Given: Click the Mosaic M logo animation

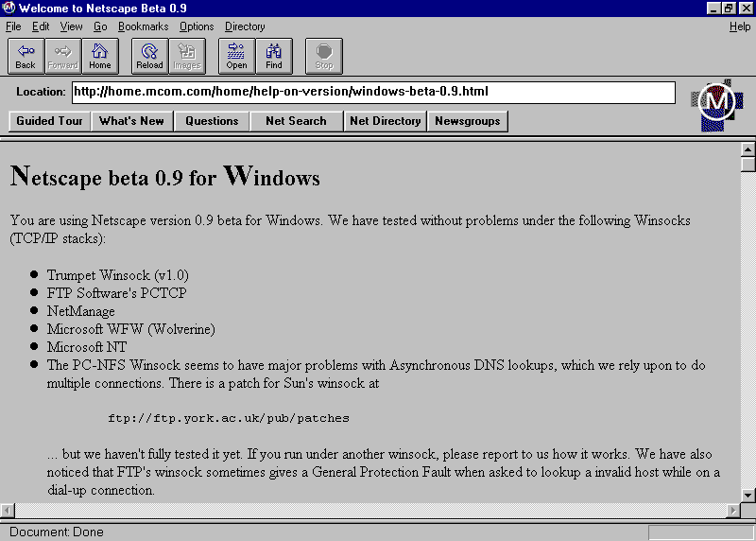Looking at the screenshot, I should point(717,105).
